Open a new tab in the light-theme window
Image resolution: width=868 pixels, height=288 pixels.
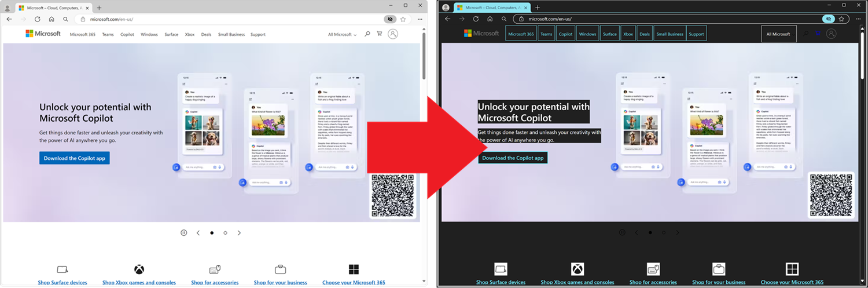tap(99, 8)
